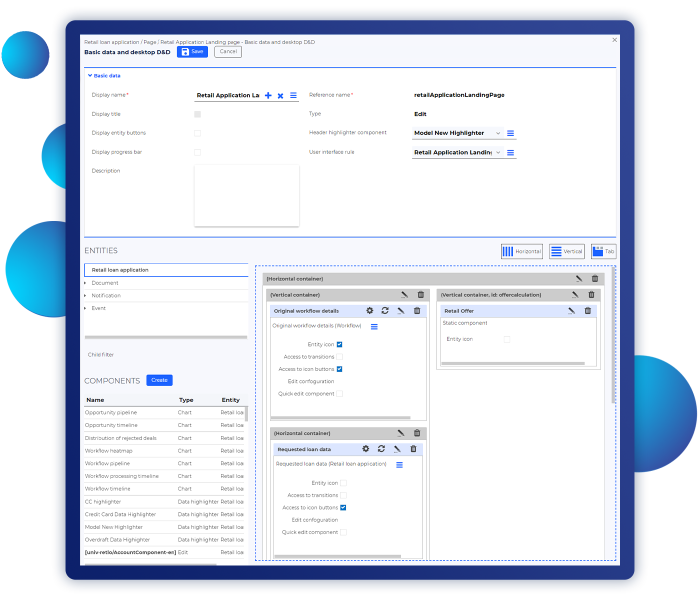Add a Horizontal layout container

521,251
